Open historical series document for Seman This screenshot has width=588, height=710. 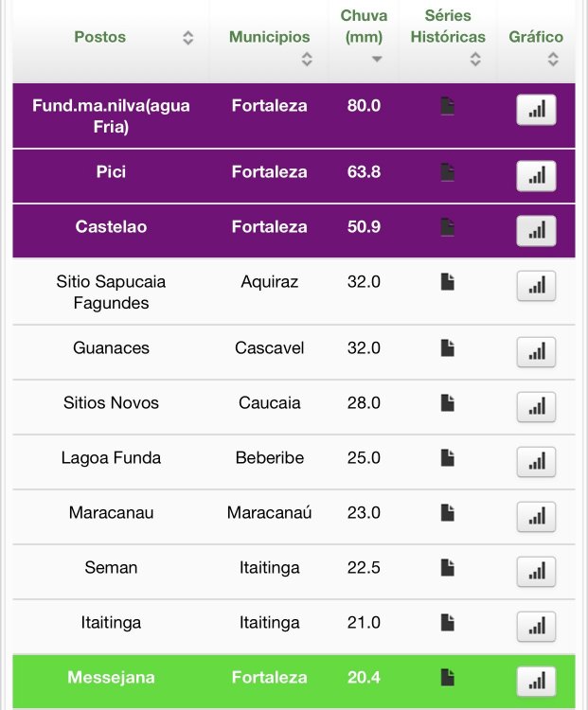point(448,568)
